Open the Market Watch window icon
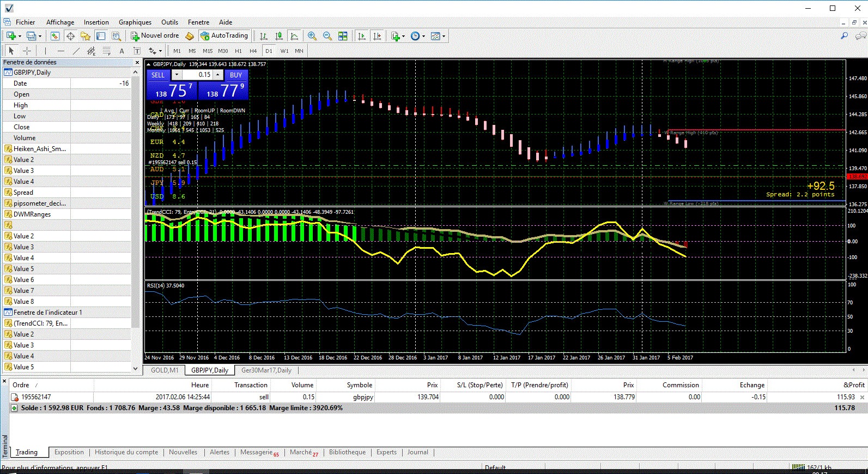This screenshot has height=474, width=868. click(55, 36)
